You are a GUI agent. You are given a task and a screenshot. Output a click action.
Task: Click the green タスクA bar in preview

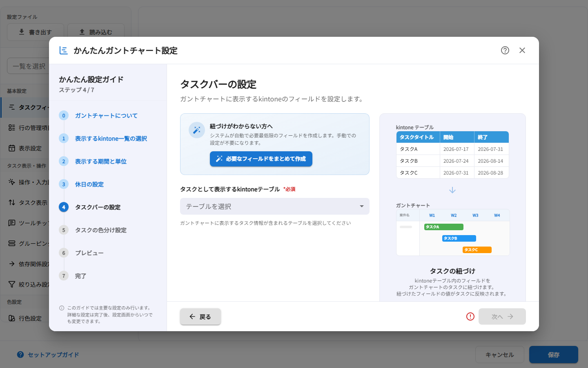[x=444, y=227]
